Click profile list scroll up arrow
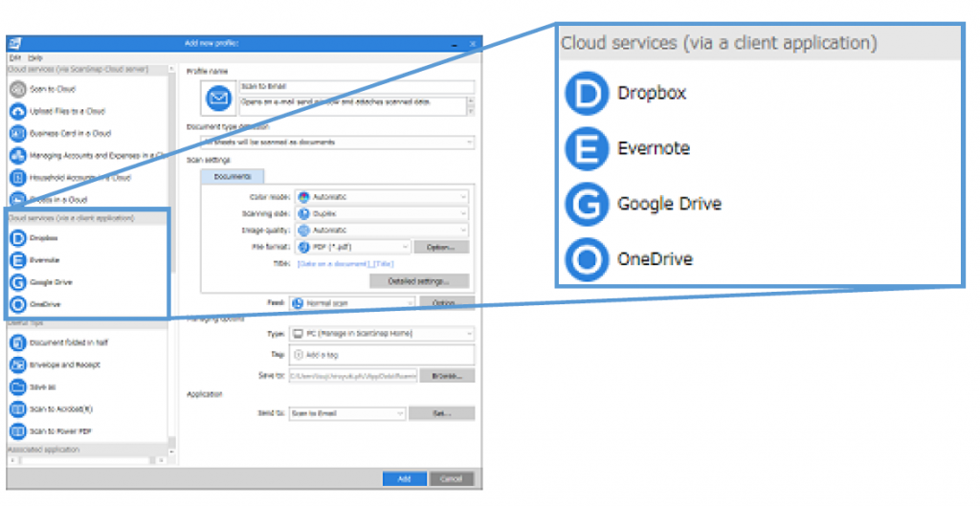 click(172, 69)
